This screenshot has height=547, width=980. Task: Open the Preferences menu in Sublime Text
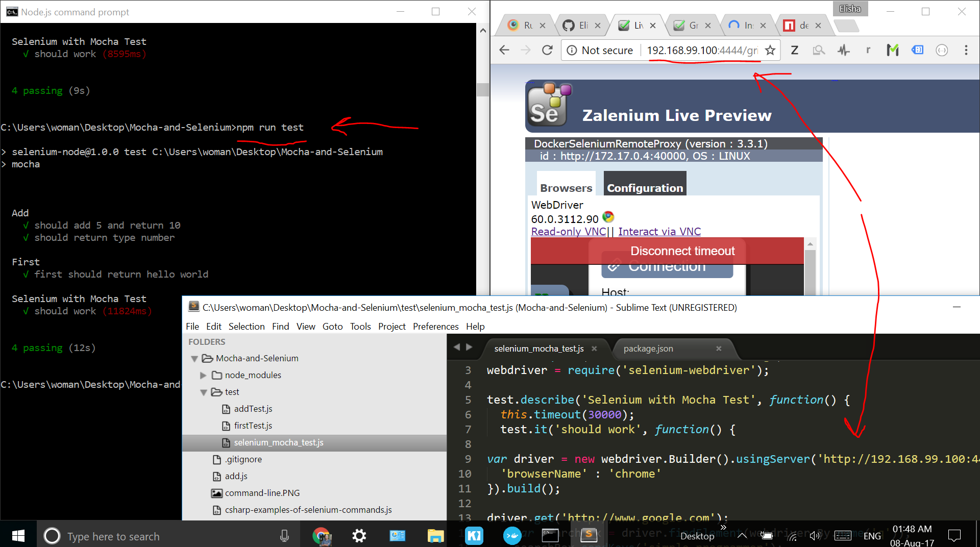436,326
